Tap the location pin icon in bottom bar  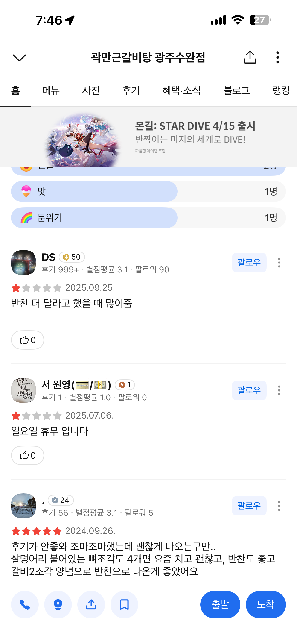58,605
